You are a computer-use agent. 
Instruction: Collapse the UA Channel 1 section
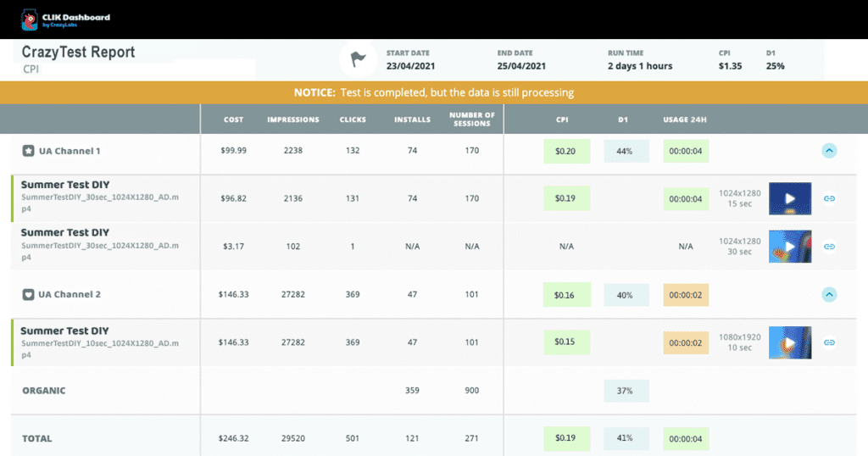pos(829,151)
